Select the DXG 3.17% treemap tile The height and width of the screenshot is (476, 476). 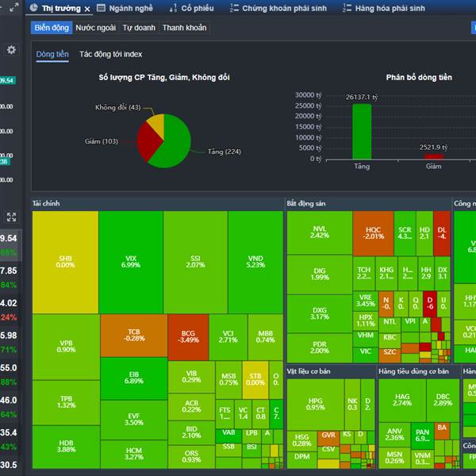[320, 313]
